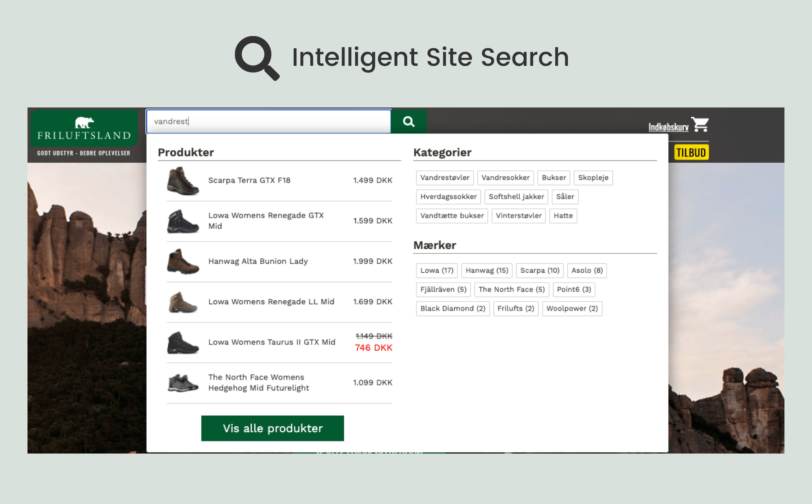
Task: Filter by brand The North Face (5)
Action: [512, 289]
